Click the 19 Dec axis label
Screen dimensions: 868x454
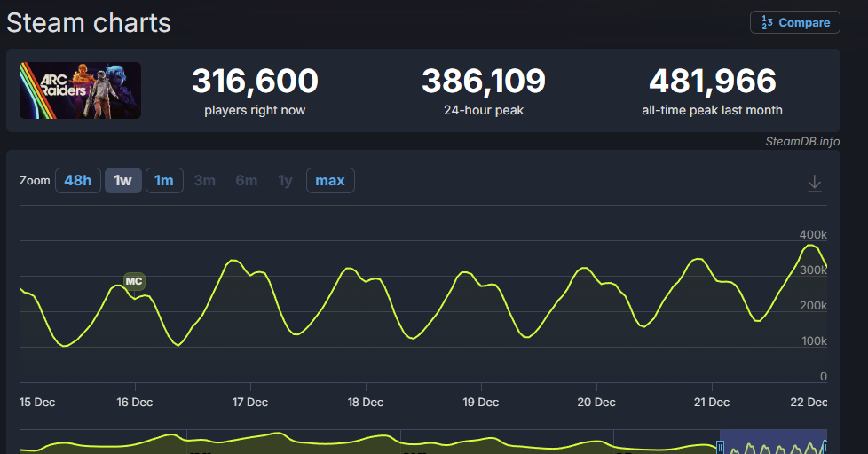point(480,402)
